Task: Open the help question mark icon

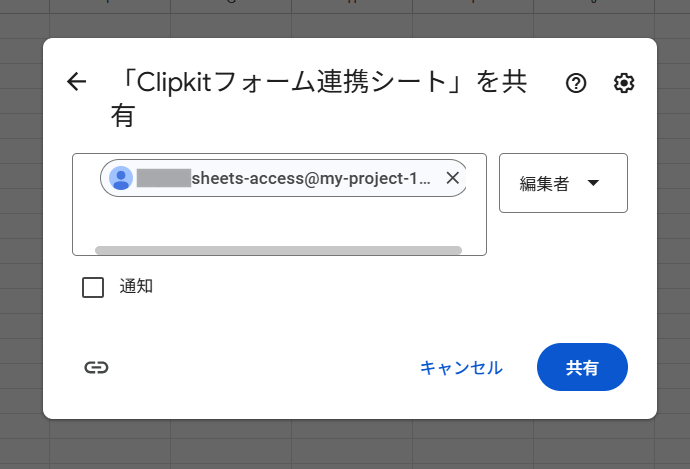Action: (x=575, y=83)
